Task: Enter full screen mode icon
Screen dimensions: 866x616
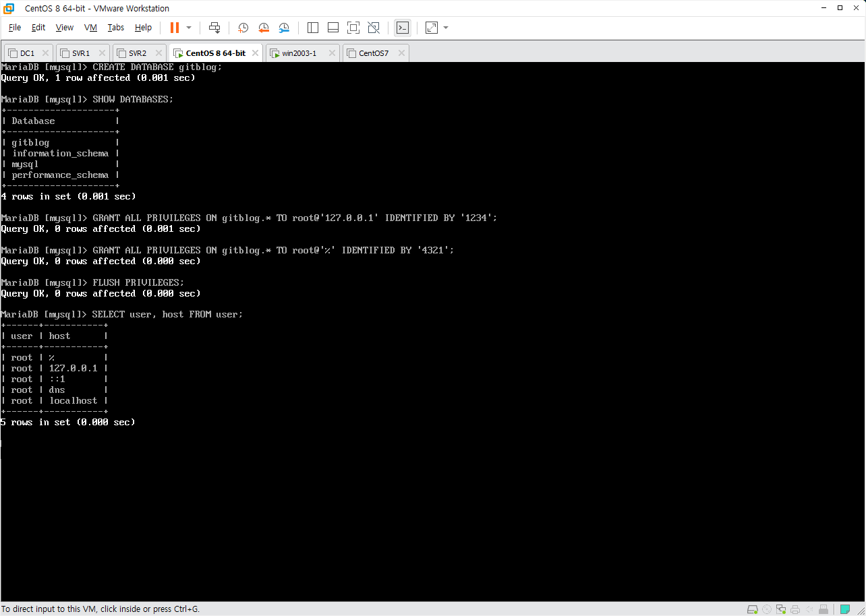Action: tap(353, 28)
